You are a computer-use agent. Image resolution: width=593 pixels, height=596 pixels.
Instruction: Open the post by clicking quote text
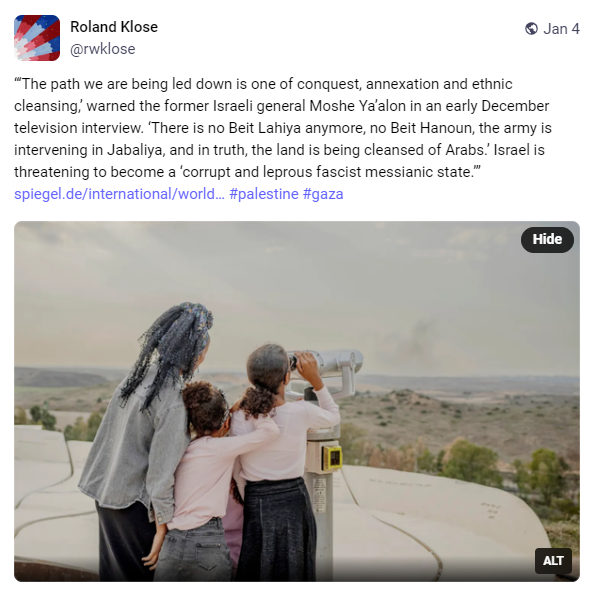pos(283,128)
